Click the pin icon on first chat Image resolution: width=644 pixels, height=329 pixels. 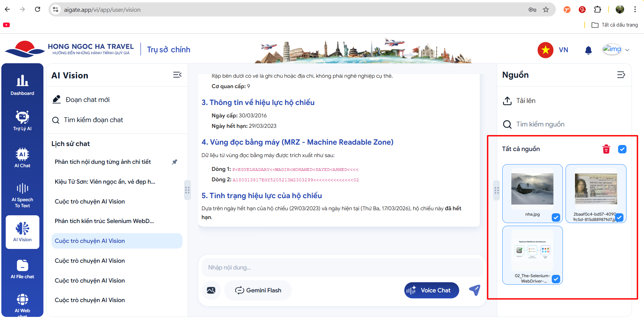tap(174, 162)
